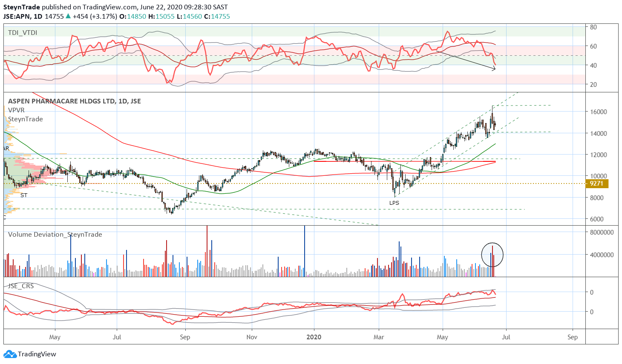
Task: Click the TradingView cloud logo icon
Action: (x=10, y=354)
